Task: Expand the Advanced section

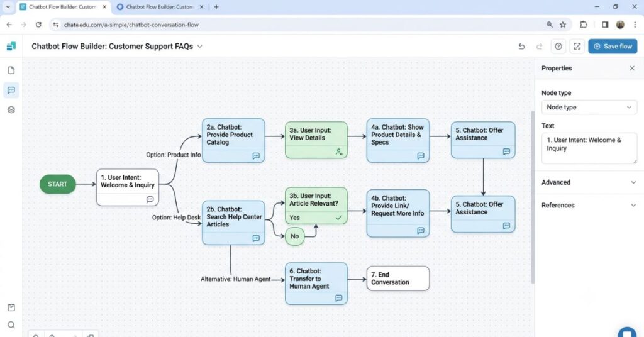Action: point(589,182)
